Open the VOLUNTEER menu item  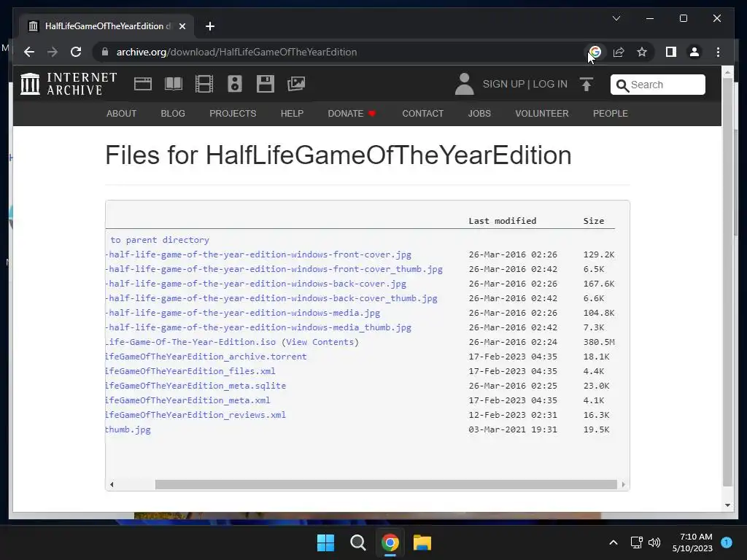tap(542, 113)
